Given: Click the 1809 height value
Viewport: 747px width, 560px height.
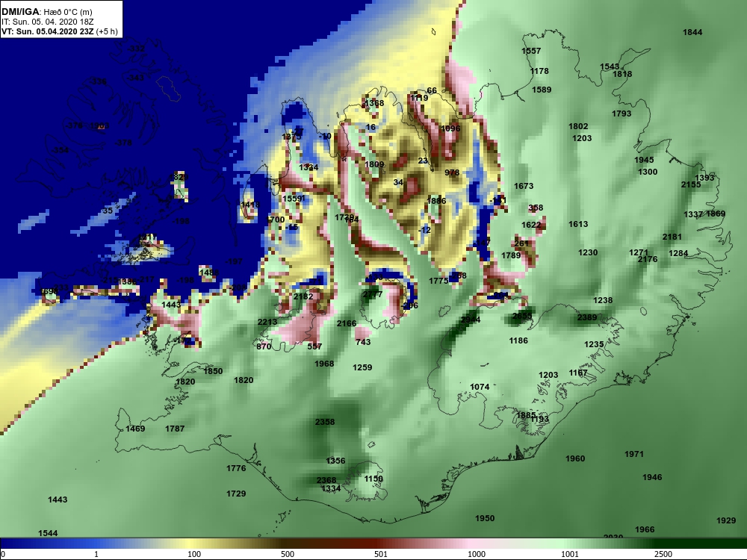Looking at the screenshot, I should pyautogui.click(x=374, y=164).
